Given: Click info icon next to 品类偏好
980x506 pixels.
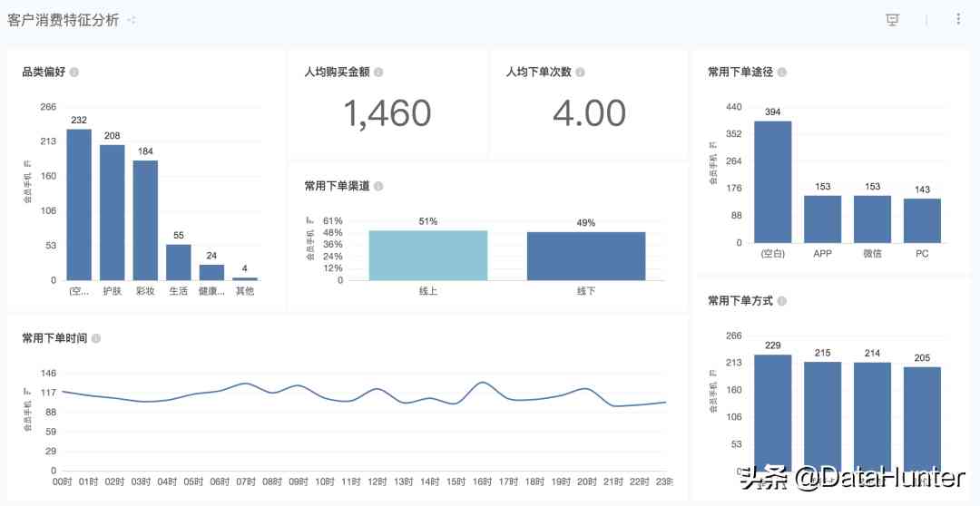Looking at the screenshot, I should click(74, 73).
